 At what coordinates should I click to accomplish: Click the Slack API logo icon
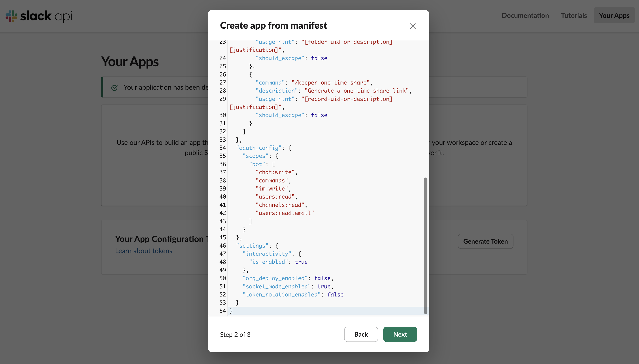11,16
